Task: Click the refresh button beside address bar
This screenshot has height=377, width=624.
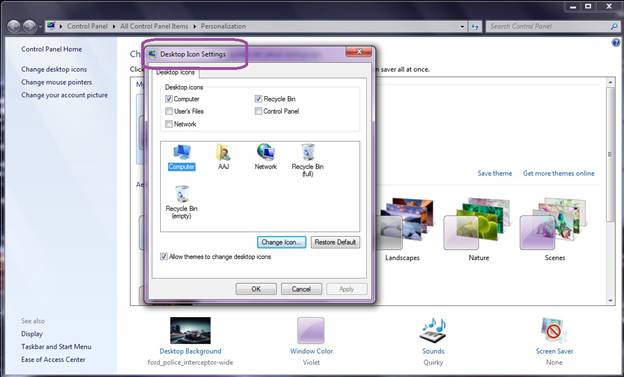Action: pyautogui.click(x=475, y=27)
